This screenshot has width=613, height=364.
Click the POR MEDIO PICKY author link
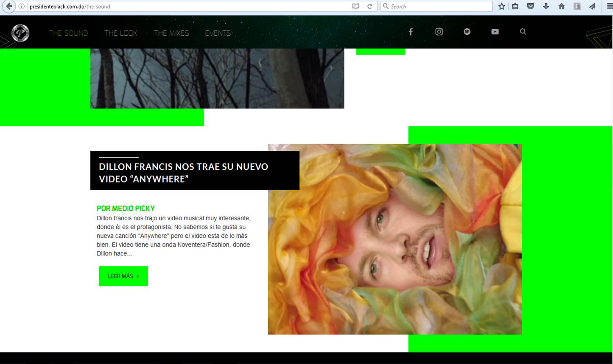click(126, 208)
